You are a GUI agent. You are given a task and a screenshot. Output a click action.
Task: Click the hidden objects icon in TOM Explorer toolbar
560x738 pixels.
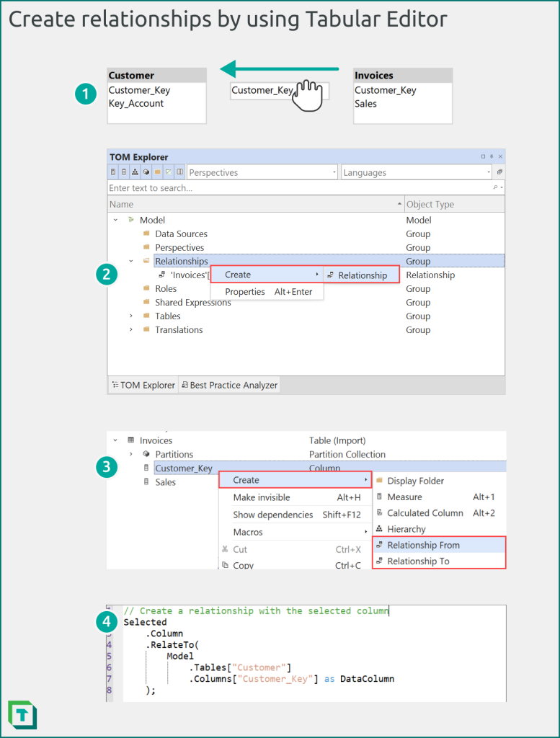(169, 172)
